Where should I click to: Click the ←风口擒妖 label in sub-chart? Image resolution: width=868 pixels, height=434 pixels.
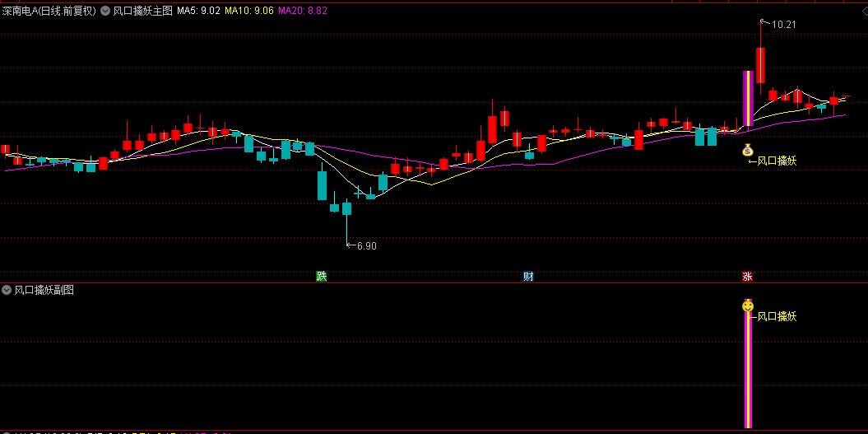[x=773, y=317]
